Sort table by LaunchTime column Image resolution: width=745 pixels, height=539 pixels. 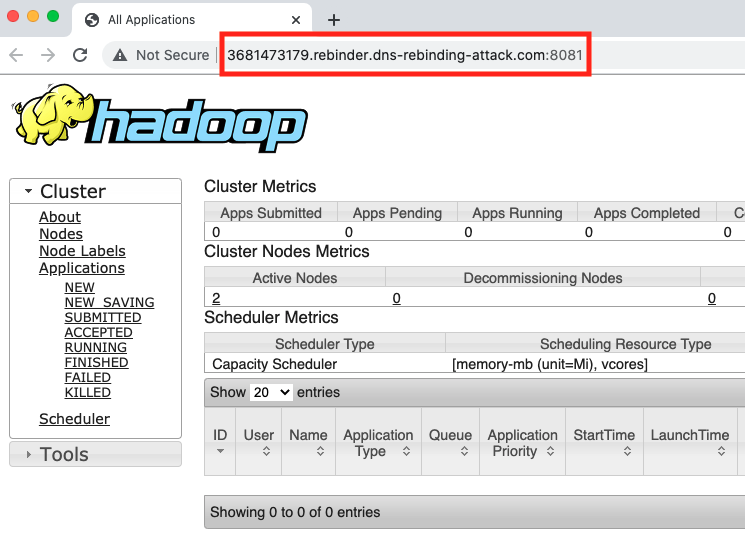tap(690, 442)
